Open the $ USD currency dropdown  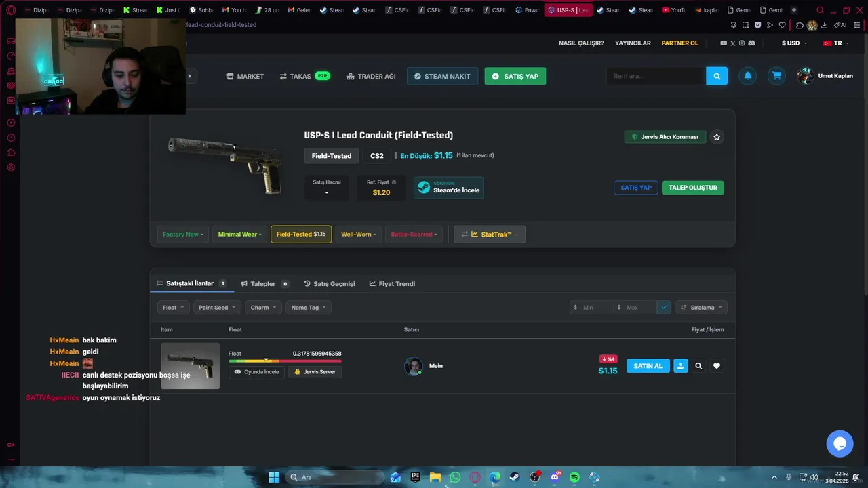(793, 43)
